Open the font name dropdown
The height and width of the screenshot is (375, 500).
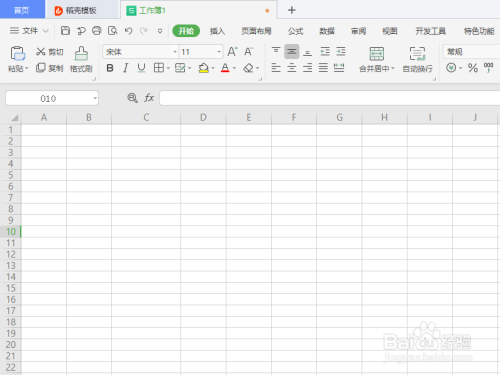(x=175, y=52)
